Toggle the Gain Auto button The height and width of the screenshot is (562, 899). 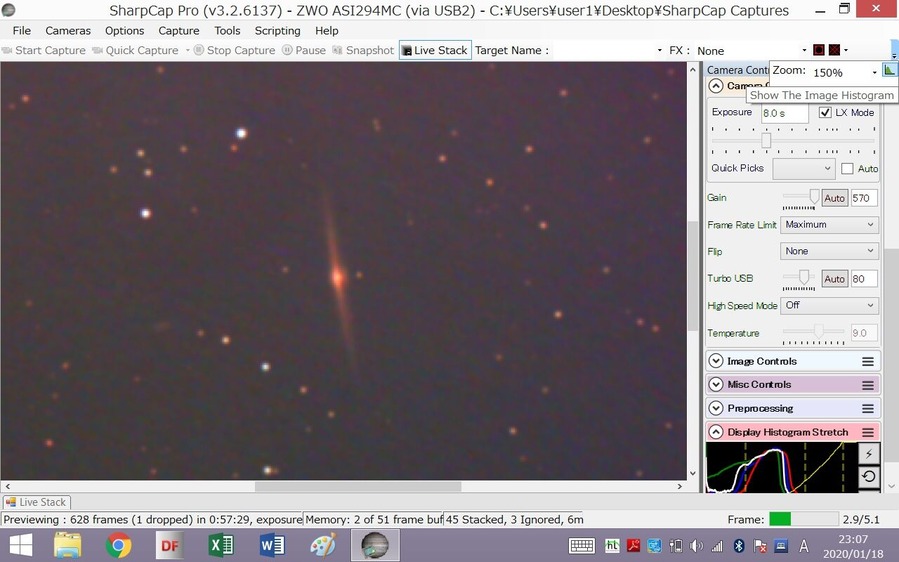coord(834,198)
